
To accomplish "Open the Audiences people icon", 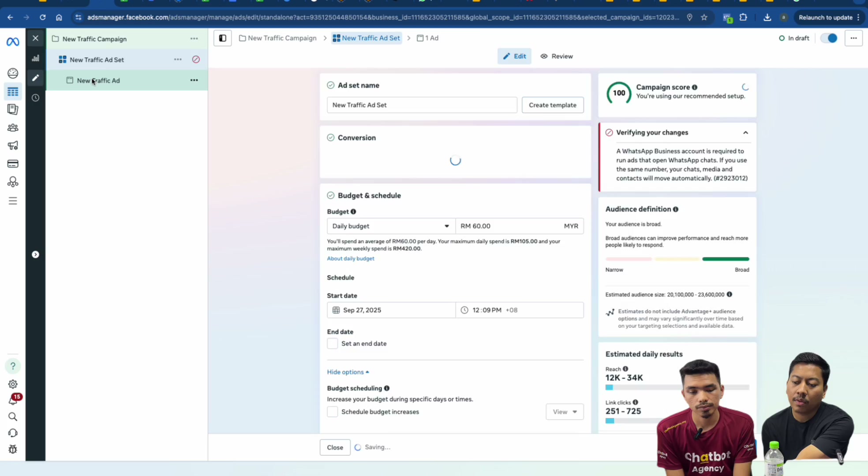I will point(13,127).
